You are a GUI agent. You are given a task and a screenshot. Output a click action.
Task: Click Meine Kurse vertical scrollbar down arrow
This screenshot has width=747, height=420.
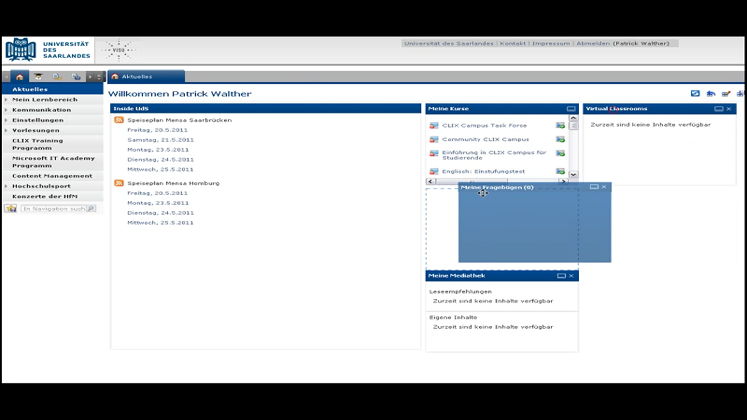click(x=573, y=174)
